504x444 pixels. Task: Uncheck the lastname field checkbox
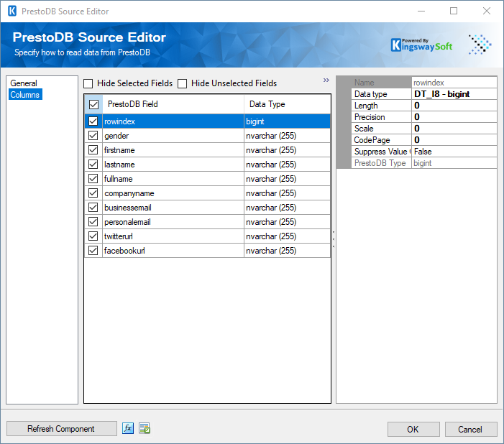(93, 165)
